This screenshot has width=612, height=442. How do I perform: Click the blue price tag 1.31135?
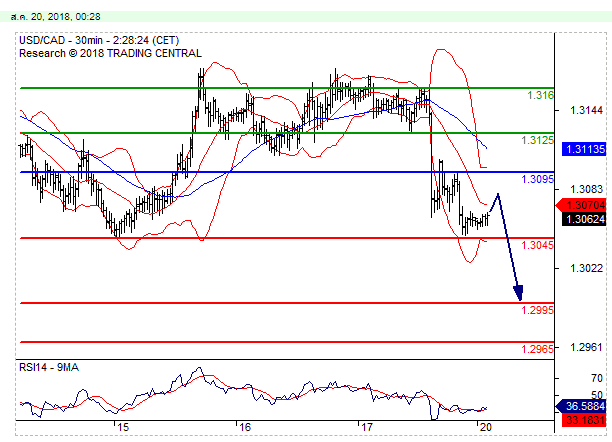click(x=584, y=149)
